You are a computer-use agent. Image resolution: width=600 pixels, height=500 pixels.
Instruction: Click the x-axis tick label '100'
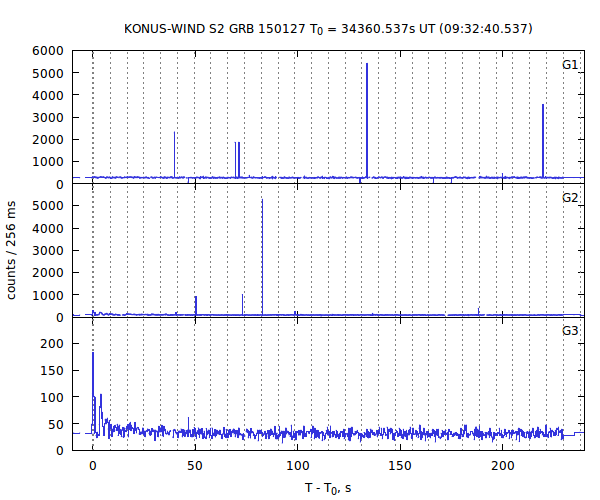pos(297,466)
